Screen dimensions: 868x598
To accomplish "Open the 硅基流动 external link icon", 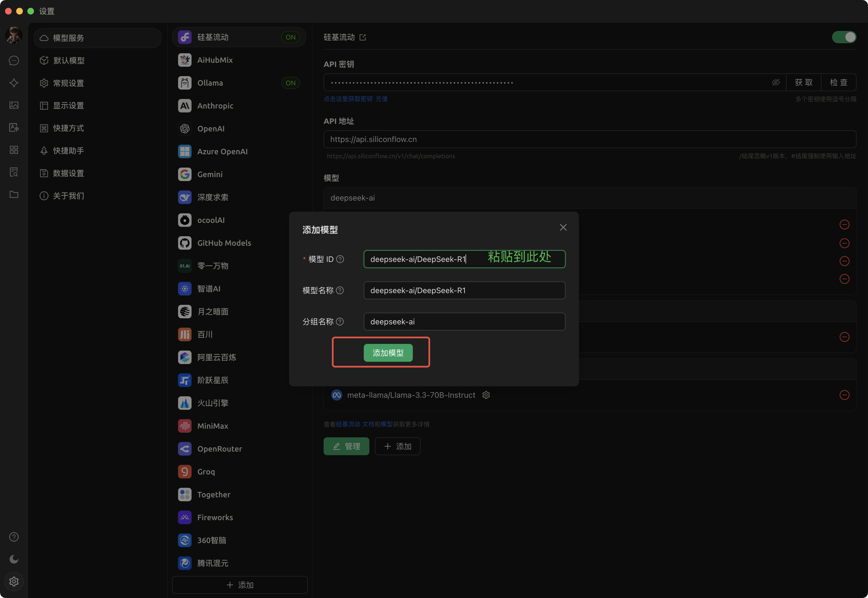I will [x=362, y=37].
